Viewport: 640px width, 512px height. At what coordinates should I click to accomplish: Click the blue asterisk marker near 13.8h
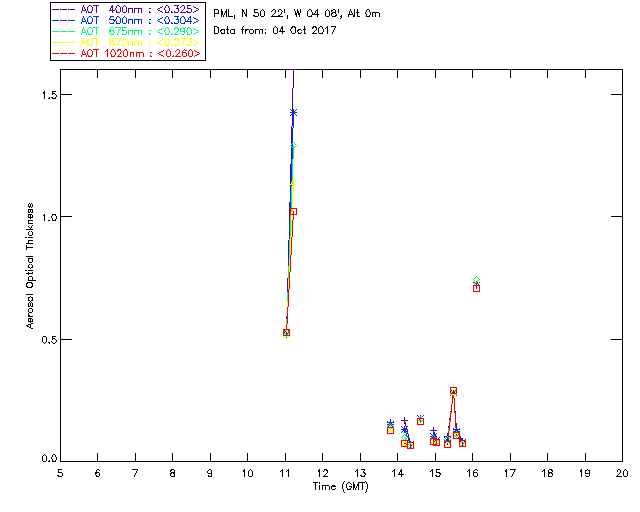point(390,424)
